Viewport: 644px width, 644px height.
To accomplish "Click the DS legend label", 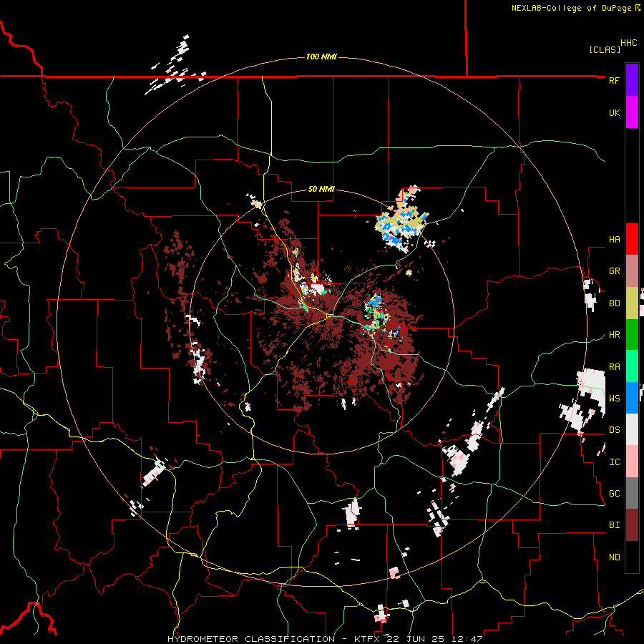I will point(614,430).
